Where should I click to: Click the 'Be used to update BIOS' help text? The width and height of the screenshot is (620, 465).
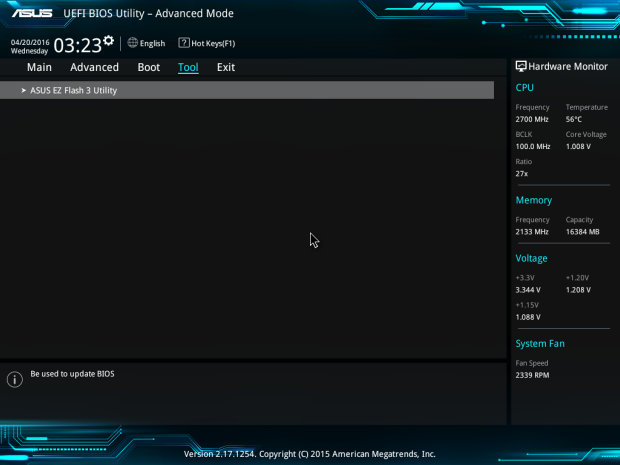(x=72, y=374)
